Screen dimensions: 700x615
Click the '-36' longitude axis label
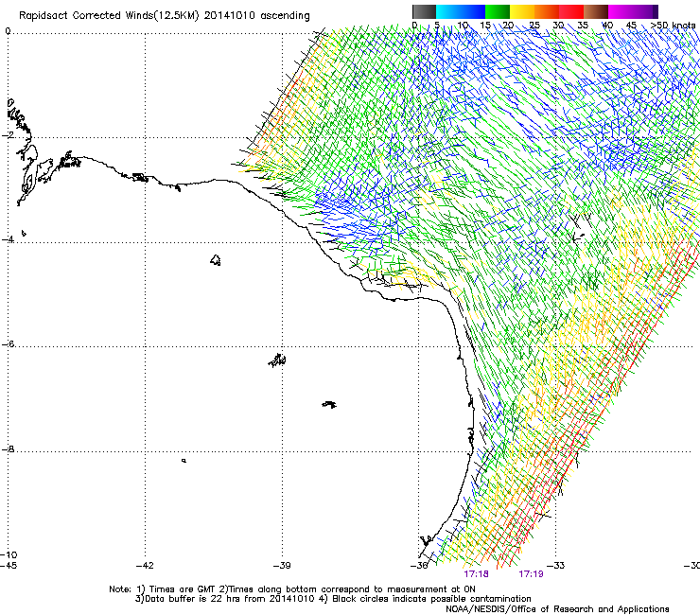[419, 566]
